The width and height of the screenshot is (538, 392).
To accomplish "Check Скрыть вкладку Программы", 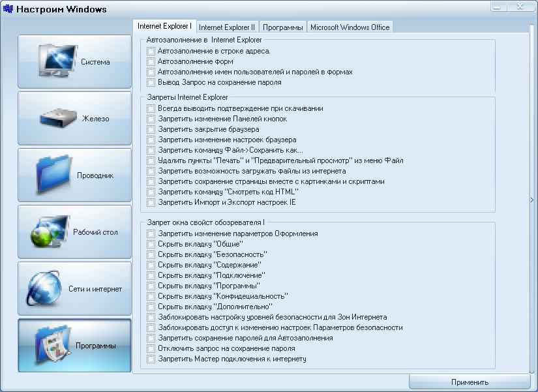I will [x=151, y=286].
